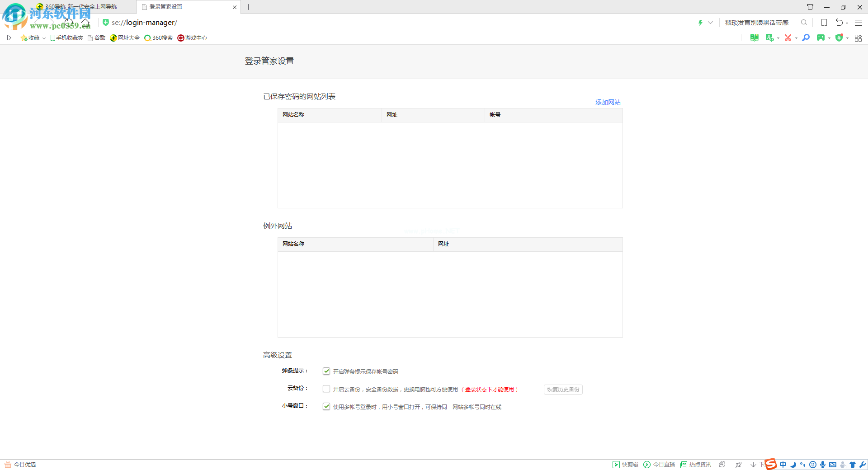Expand the 收藏 favorites dropdown arrow

[x=44, y=38]
